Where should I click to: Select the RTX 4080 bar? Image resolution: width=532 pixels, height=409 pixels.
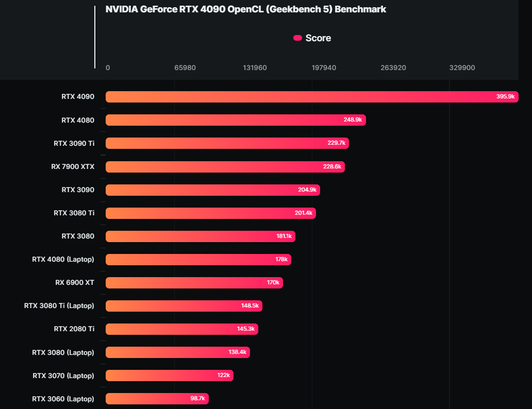[x=236, y=120]
